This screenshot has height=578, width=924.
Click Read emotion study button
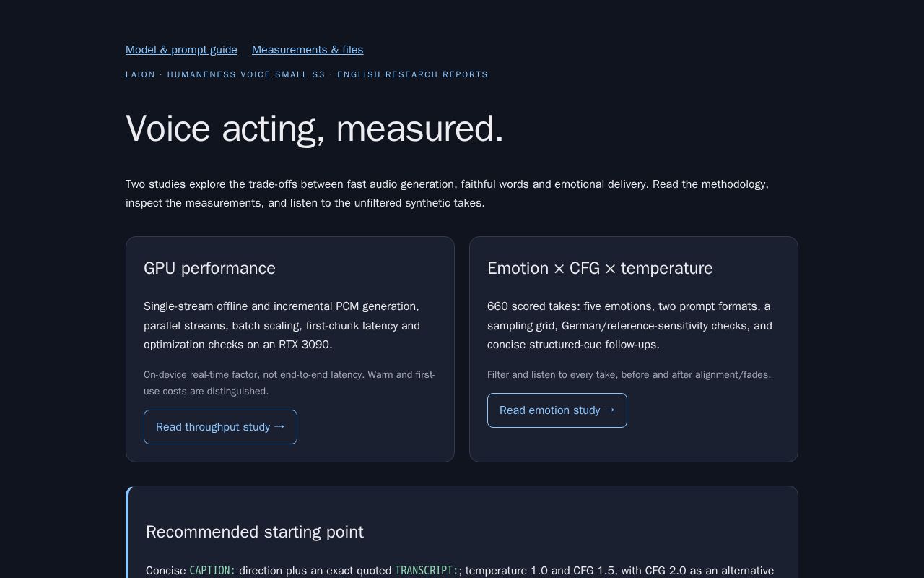point(557,410)
